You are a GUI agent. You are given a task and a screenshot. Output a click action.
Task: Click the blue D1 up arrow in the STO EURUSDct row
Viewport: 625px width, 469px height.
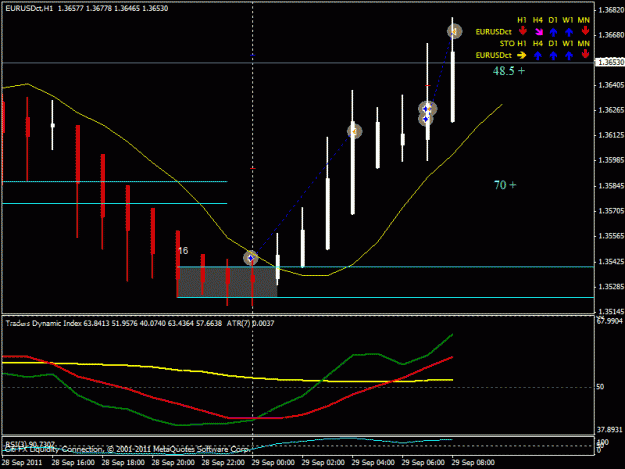tap(553, 55)
